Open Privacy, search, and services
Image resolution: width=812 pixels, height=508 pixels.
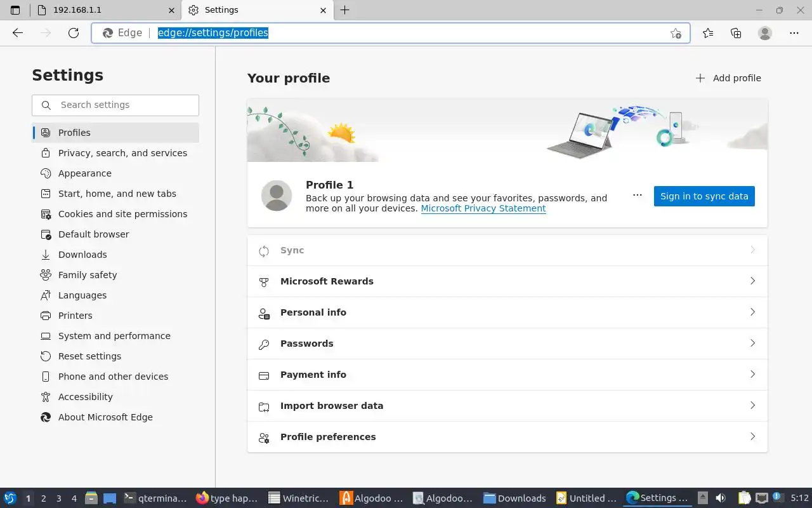[115, 153]
